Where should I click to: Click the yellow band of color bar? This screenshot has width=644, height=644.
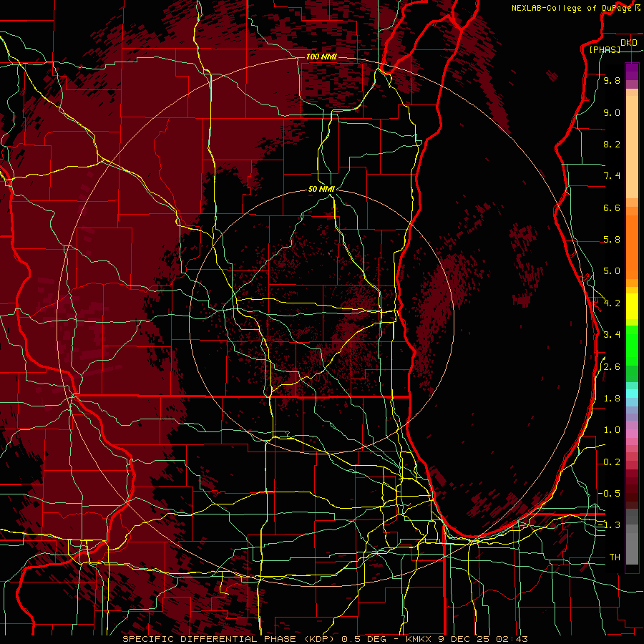tap(632, 306)
